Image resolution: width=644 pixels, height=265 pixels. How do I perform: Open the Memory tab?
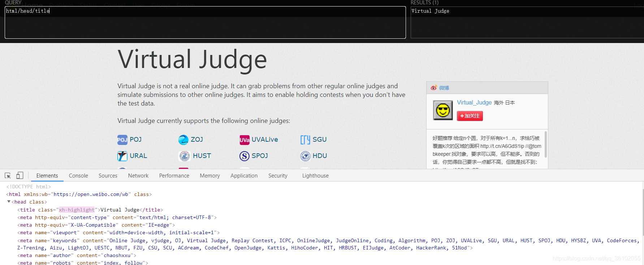210,176
